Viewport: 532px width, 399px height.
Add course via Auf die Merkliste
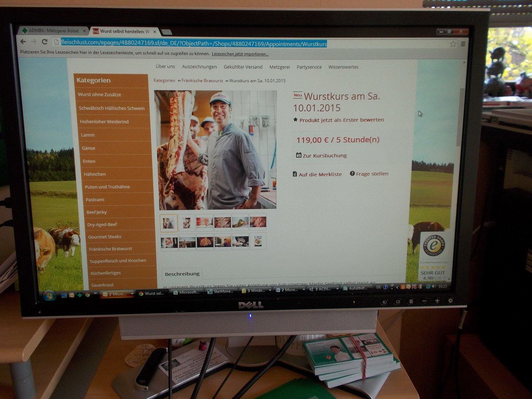[320, 174]
